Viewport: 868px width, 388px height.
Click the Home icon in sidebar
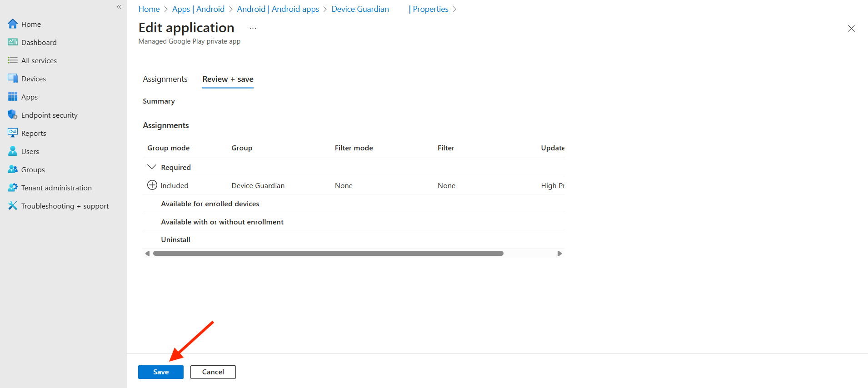[x=13, y=24]
